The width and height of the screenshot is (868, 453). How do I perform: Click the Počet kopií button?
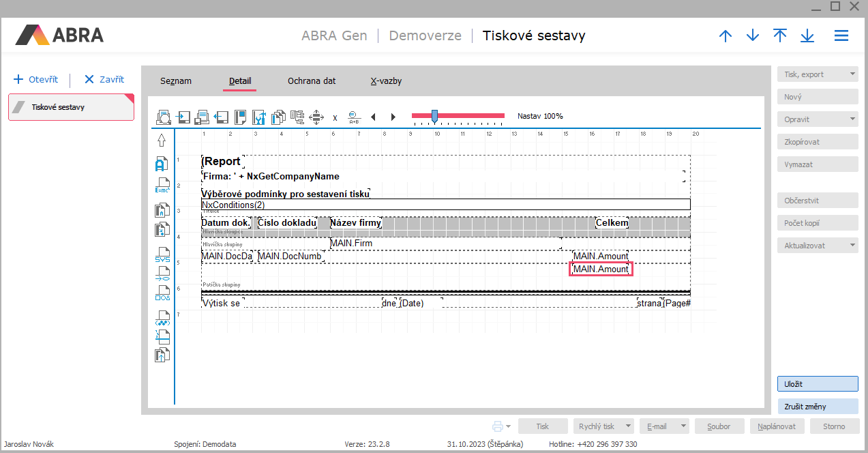pyautogui.click(x=818, y=223)
